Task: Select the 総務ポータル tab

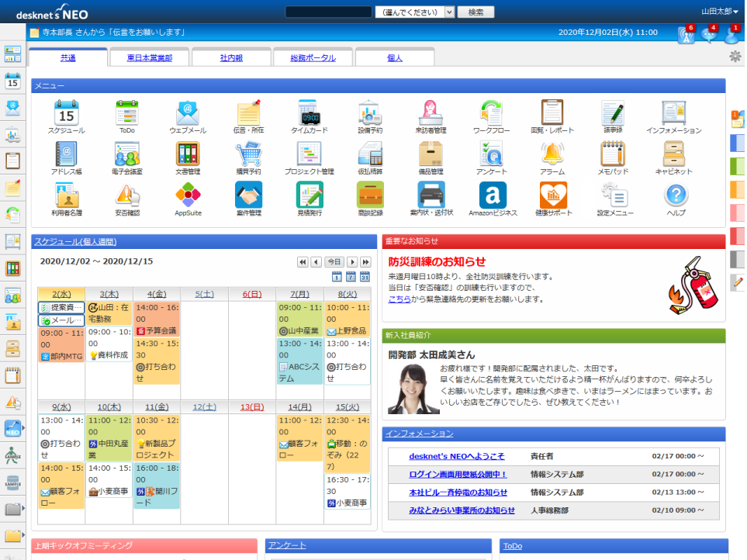Action: (x=313, y=58)
